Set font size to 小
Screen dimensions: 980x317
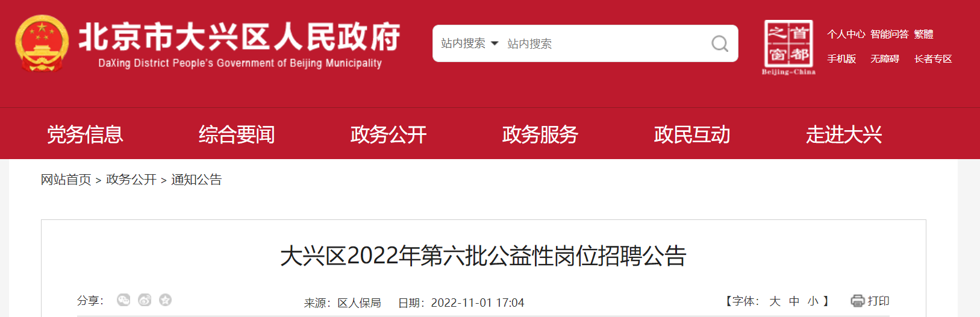(813, 301)
